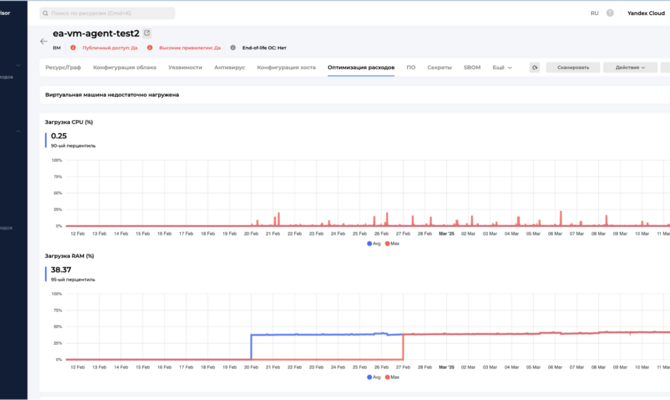Toggle Max series in RAM chart legend
This screenshot has width=670, height=400.
pos(392,377)
